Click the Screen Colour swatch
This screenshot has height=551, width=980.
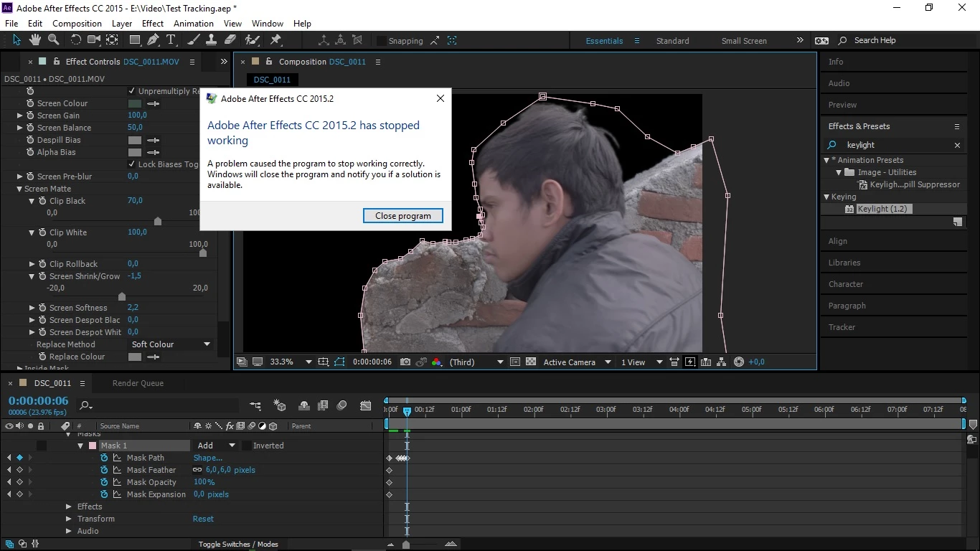(135, 103)
